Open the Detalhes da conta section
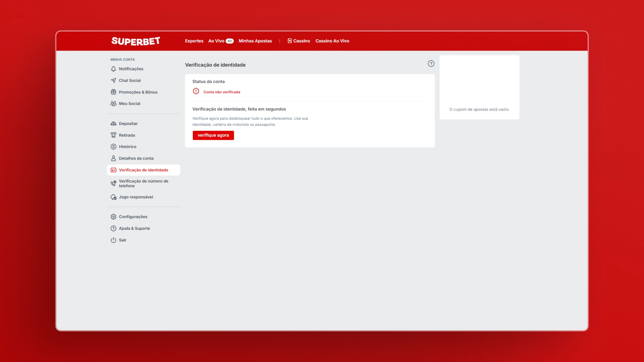This screenshot has height=362, width=644. (136, 158)
